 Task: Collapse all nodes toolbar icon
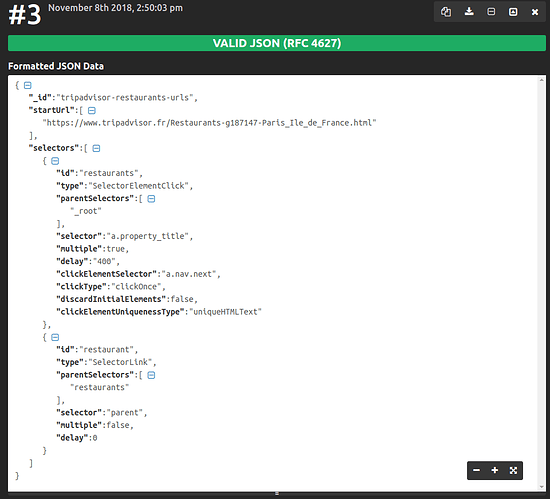click(x=491, y=12)
